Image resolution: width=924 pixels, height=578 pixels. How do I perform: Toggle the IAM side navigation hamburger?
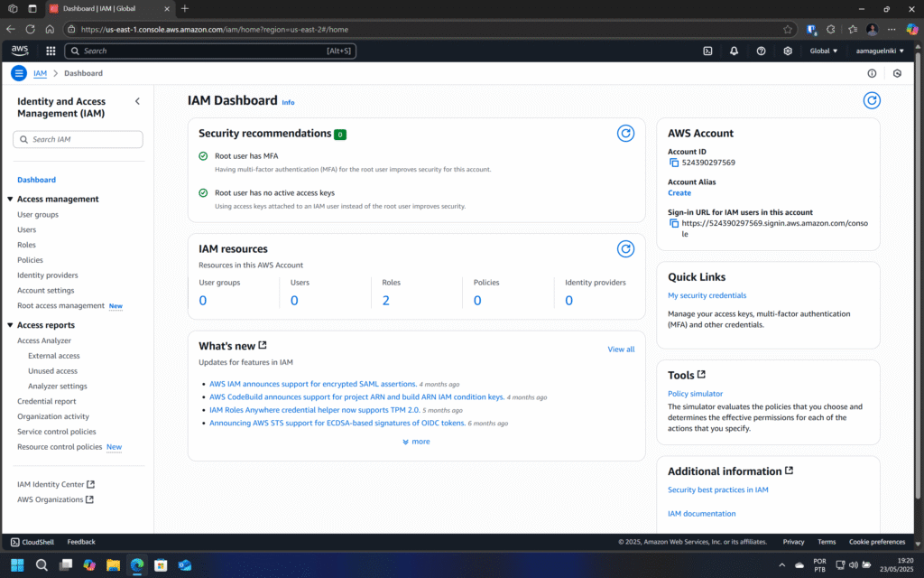click(19, 73)
